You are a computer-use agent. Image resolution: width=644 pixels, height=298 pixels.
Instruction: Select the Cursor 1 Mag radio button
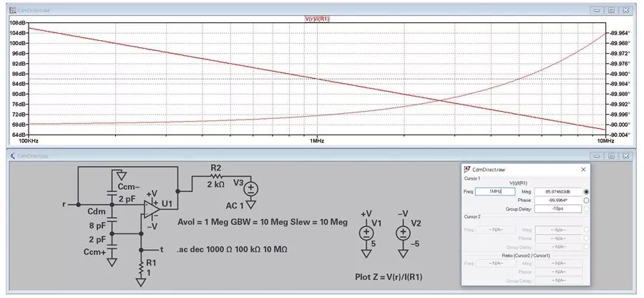(587, 192)
